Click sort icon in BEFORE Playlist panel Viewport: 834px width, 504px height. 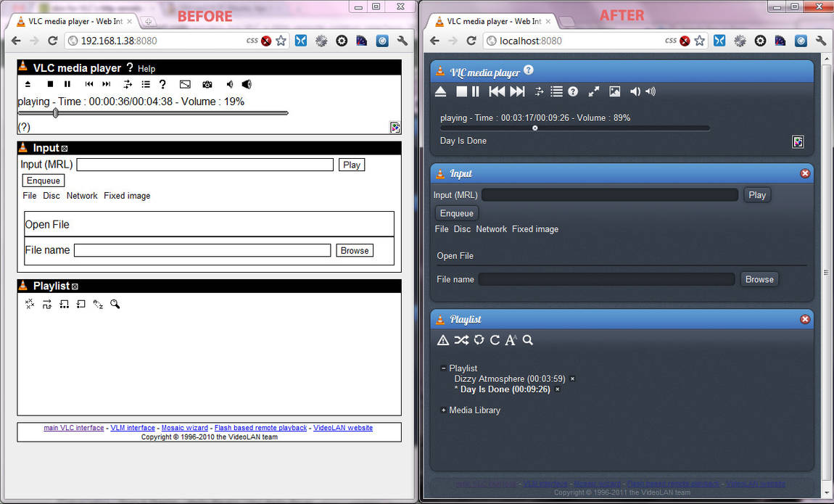(x=98, y=304)
